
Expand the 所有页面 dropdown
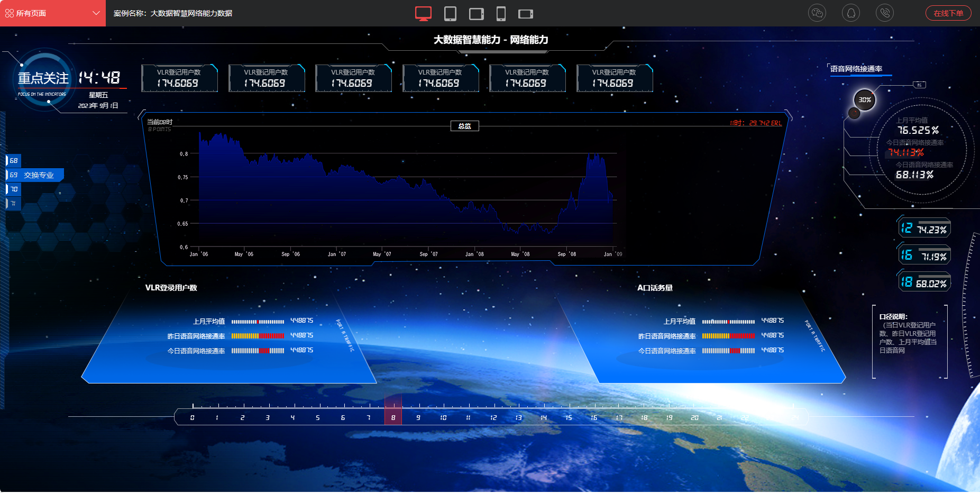click(x=53, y=13)
